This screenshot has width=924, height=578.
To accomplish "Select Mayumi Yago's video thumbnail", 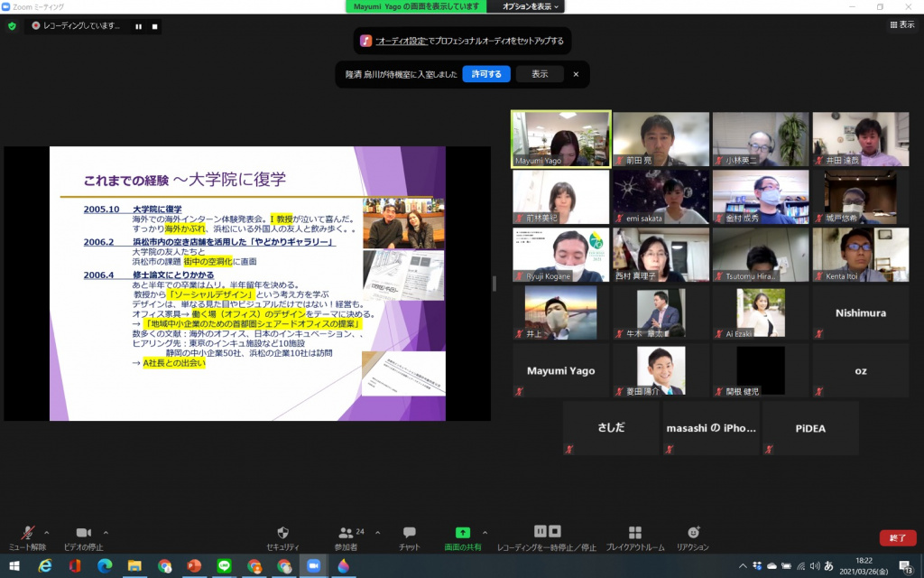I will 560,138.
